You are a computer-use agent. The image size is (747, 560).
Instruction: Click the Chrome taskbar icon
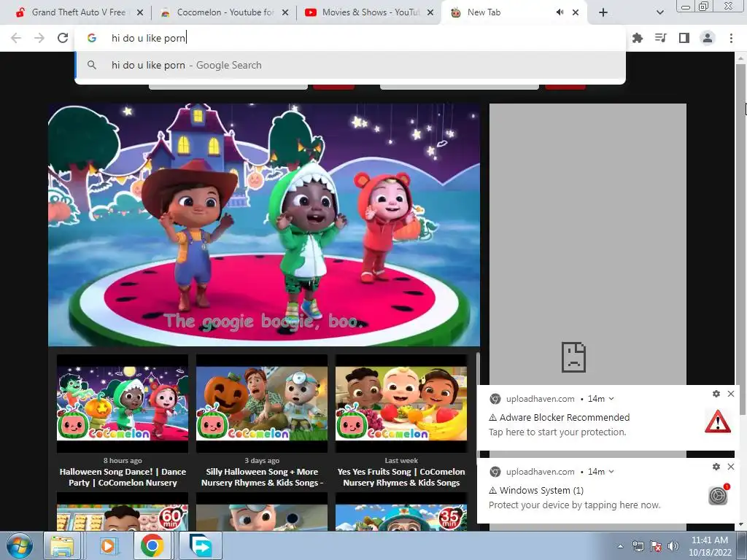pos(152,545)
